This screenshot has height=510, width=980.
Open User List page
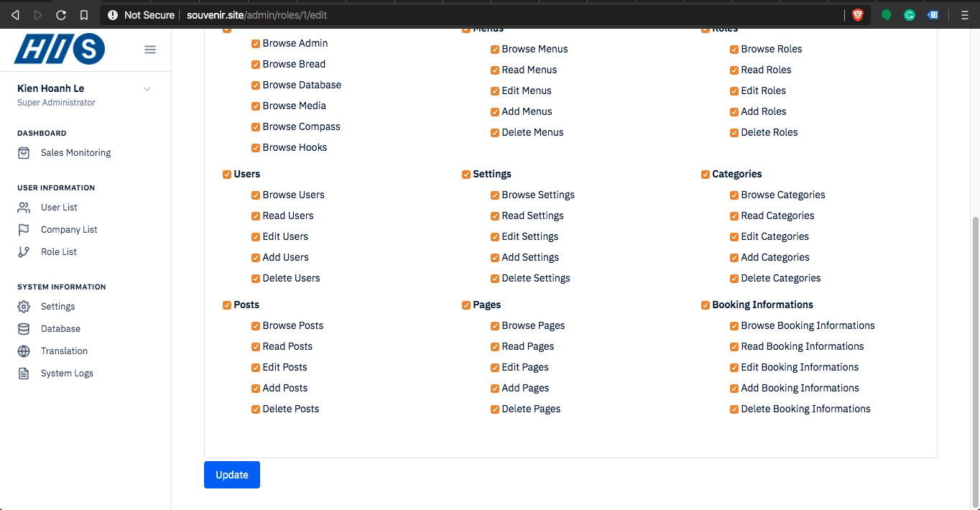tap(59, 208)
